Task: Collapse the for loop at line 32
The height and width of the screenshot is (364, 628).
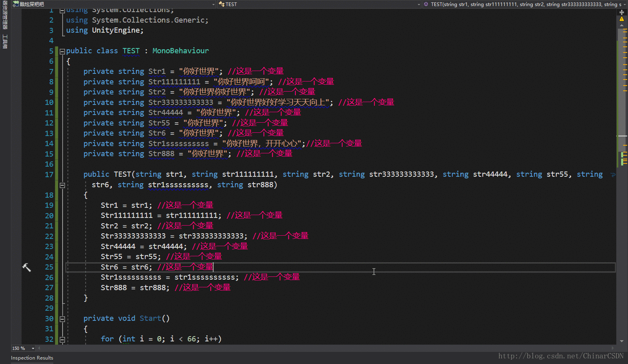Action: click(62, 339)
